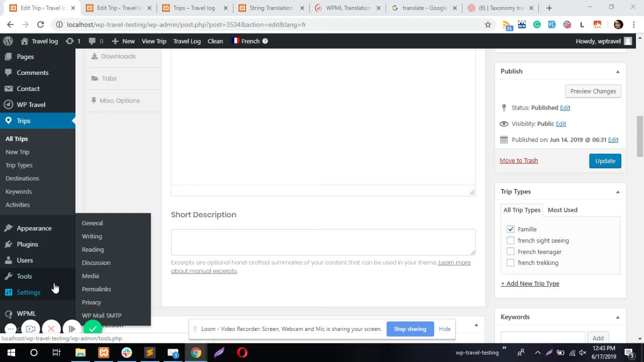The width and height of the screenshot is (644, 362).
Task: Open Opera browser from the taskbar
Action: (242, 352)
